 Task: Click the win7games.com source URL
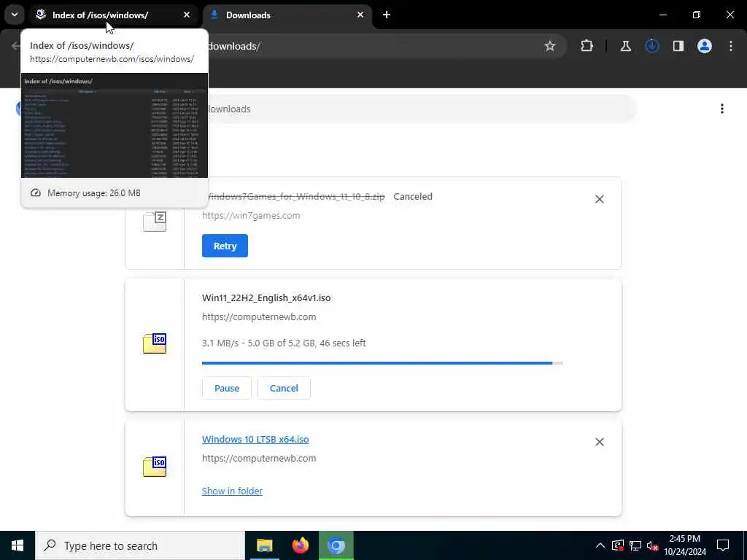251,215
